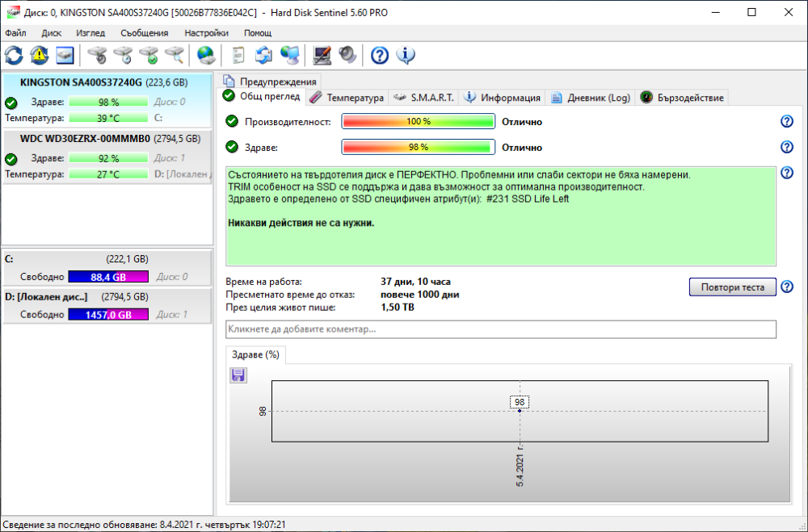Click KINGSTON health 98 % bar in disk list
This screenshot has height=532, width=808.
tap(108, 102)
